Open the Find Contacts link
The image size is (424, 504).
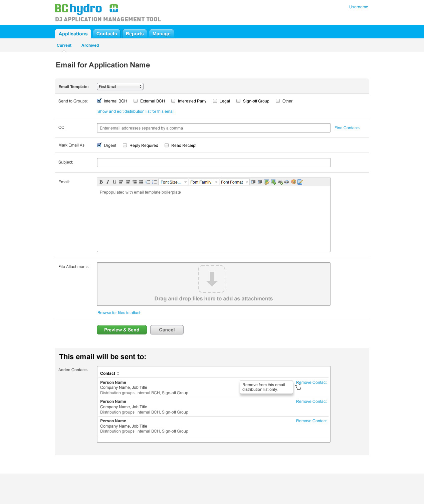click(x=347, y=128)
